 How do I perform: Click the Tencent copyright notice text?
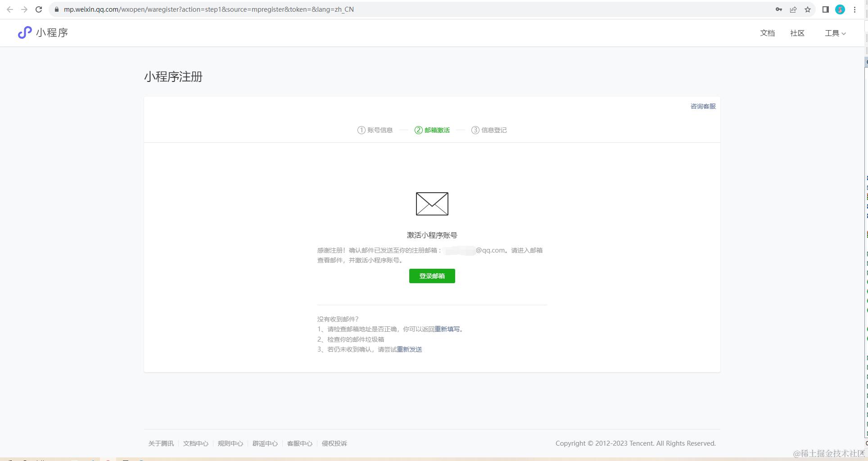pyautogui.click(x=636, y=443)
